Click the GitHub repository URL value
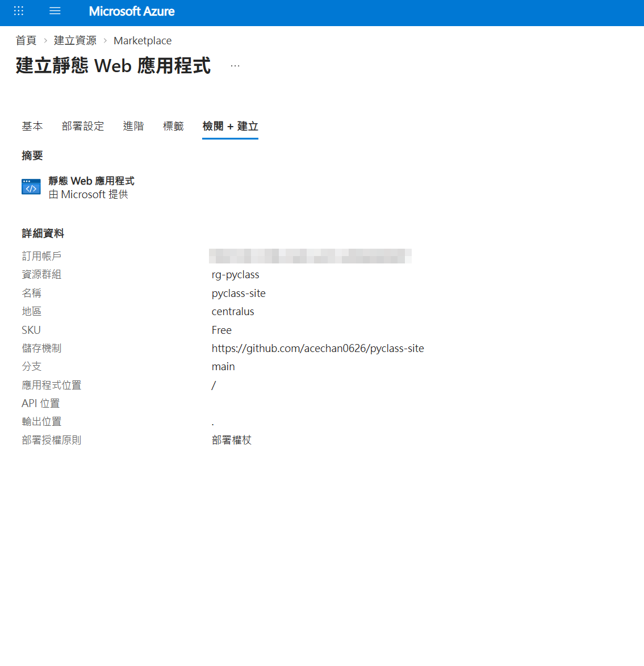 tap(318, 348)
